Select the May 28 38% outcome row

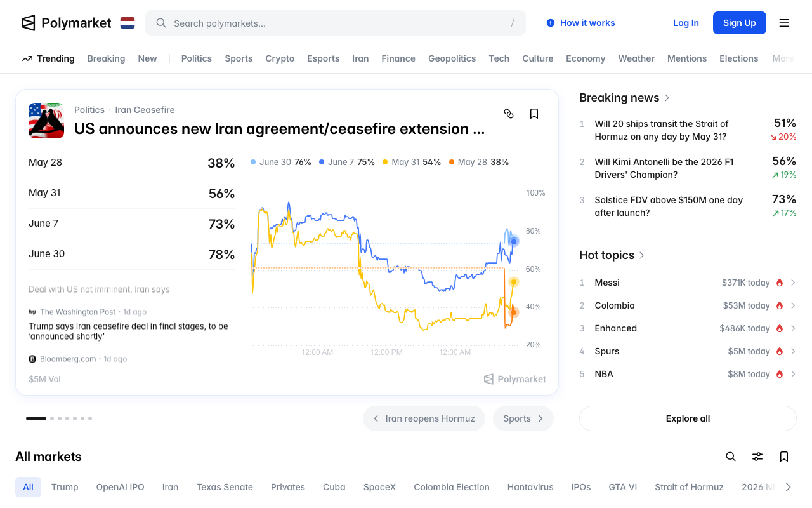tap(132, 163)
